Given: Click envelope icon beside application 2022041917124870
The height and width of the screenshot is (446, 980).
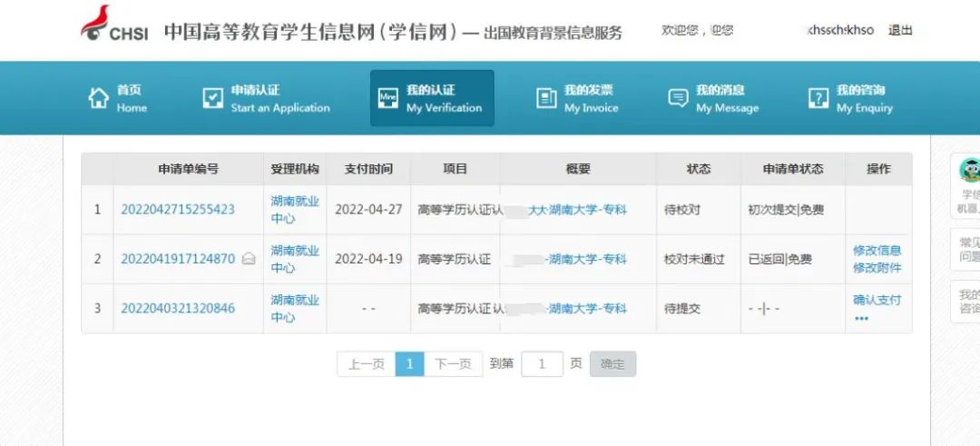Looking at the screenshot, I should click(x=249, y=258).
